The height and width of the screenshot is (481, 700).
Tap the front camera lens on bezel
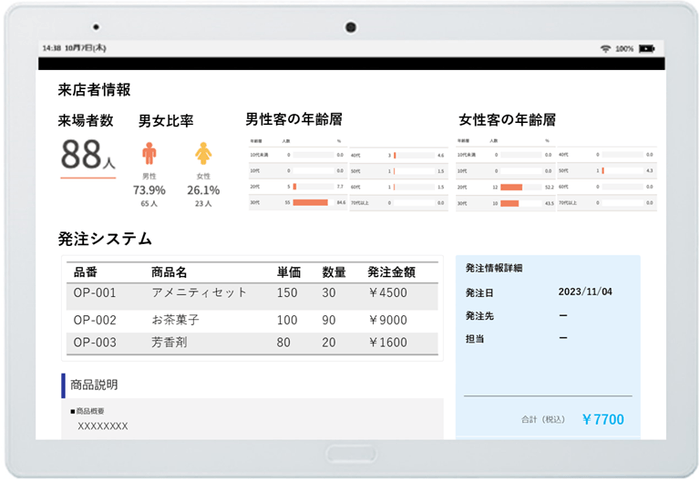point(351,27)
